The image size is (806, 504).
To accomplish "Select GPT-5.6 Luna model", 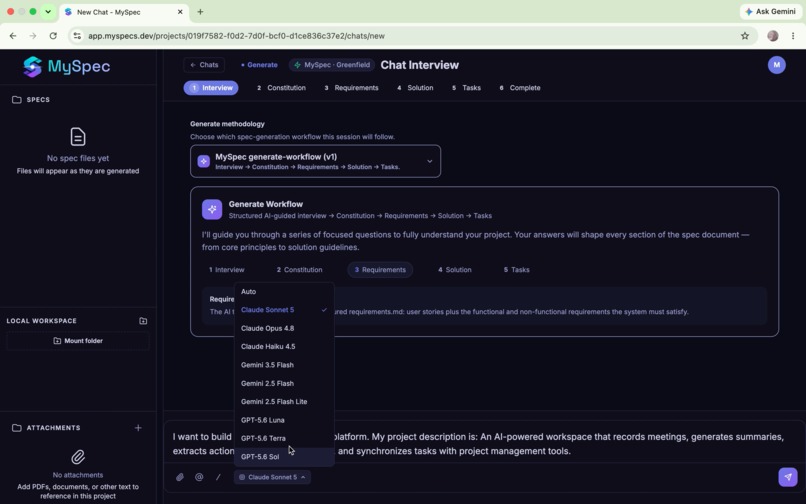I will click(x=284, y=420).
